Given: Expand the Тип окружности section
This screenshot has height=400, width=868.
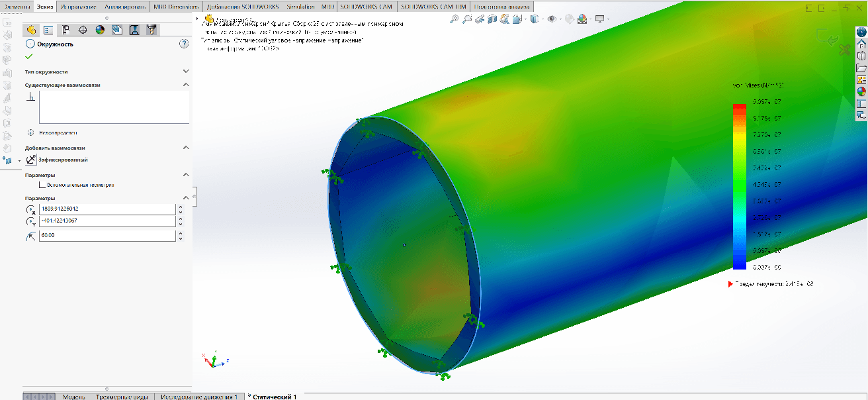Looking at the screenshot, I should pyautogui.click(x=185, y=72).
